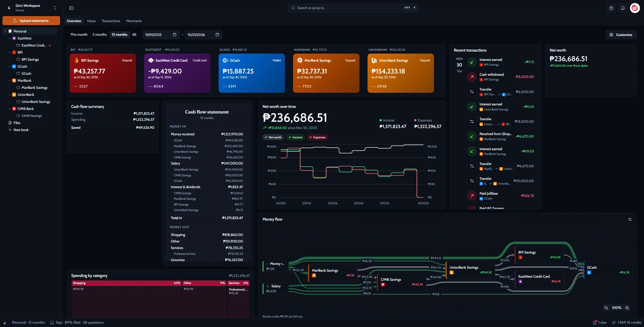Toggle the Income chart series
This screenshot has width=644, height=327.
295,137
